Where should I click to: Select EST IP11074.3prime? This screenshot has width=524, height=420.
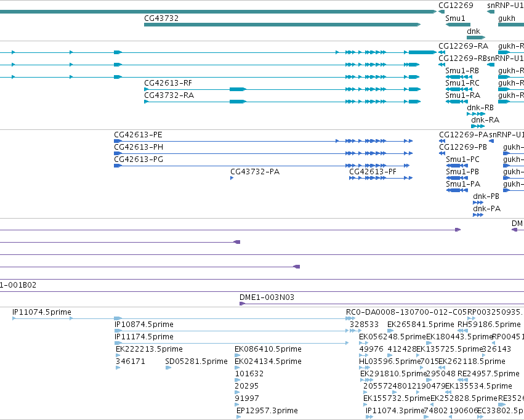[x=369, y=417]
